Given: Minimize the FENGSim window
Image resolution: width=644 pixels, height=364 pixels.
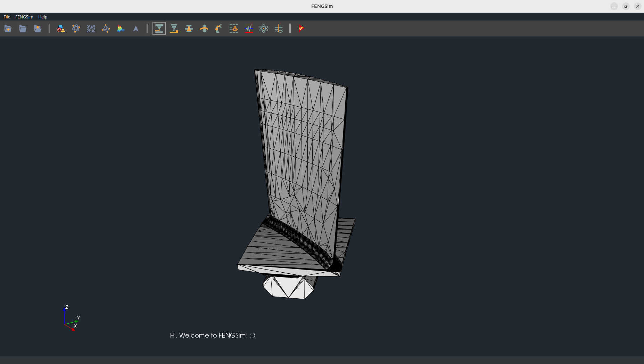Looking at the screenshot, I should coord(614,6).
